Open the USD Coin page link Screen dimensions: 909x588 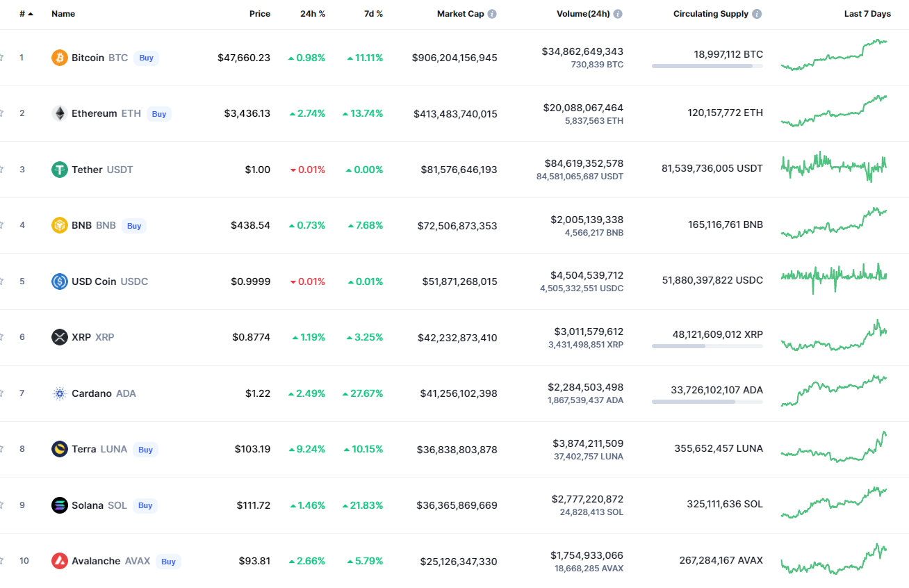coord(94,281)
